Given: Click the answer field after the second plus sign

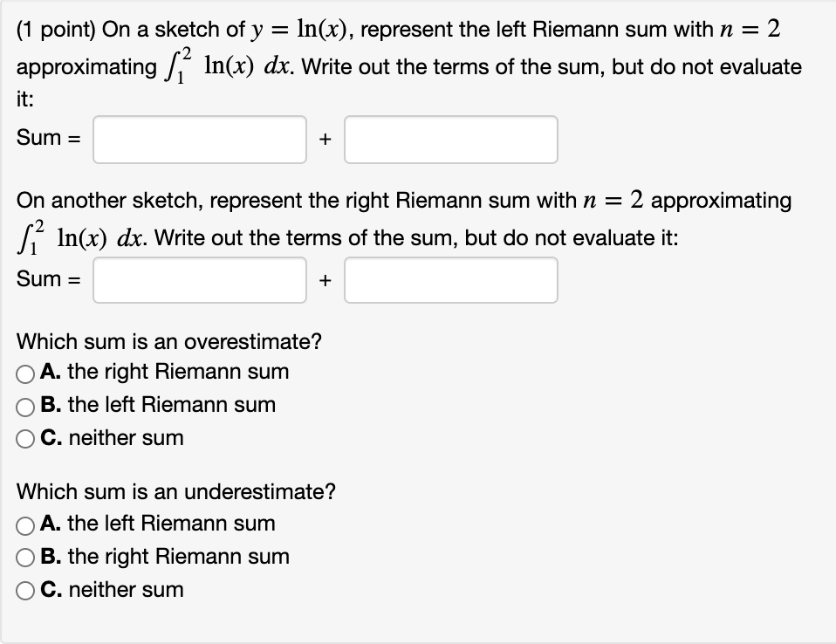Looking at the screenshot, I should [450, 279].
